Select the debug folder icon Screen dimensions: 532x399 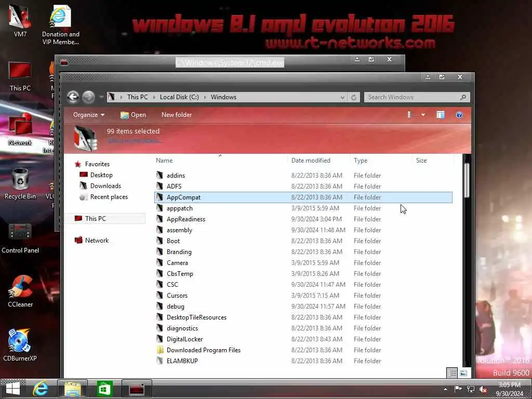tap(160, 306)
